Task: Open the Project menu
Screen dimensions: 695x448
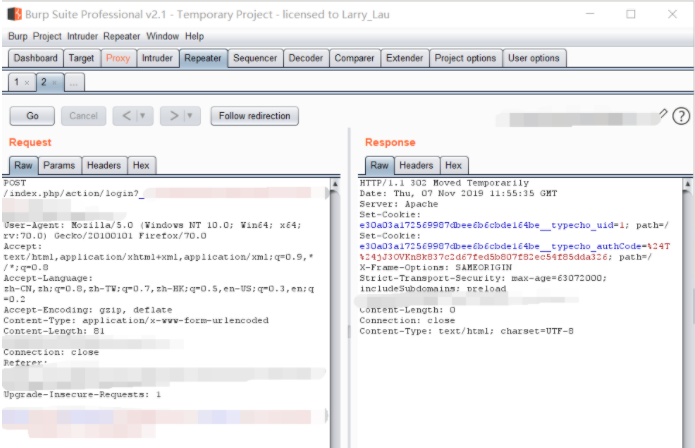Action: [47, 36]
